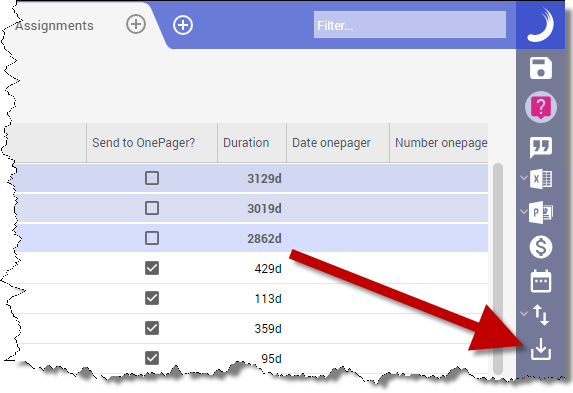Click the up-down arrows sync icon
The height and width of the screenshot is (393, 573).
(541, 315)
